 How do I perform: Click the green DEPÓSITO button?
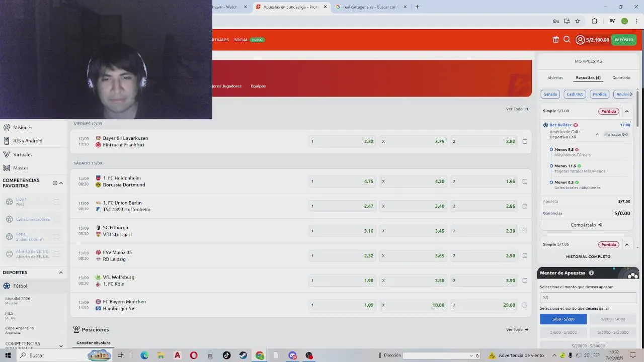624,40
